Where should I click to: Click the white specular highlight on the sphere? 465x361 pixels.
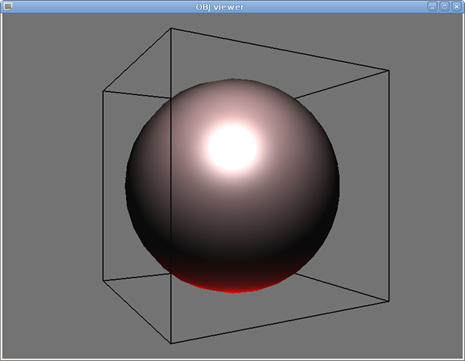click(232, 147)
